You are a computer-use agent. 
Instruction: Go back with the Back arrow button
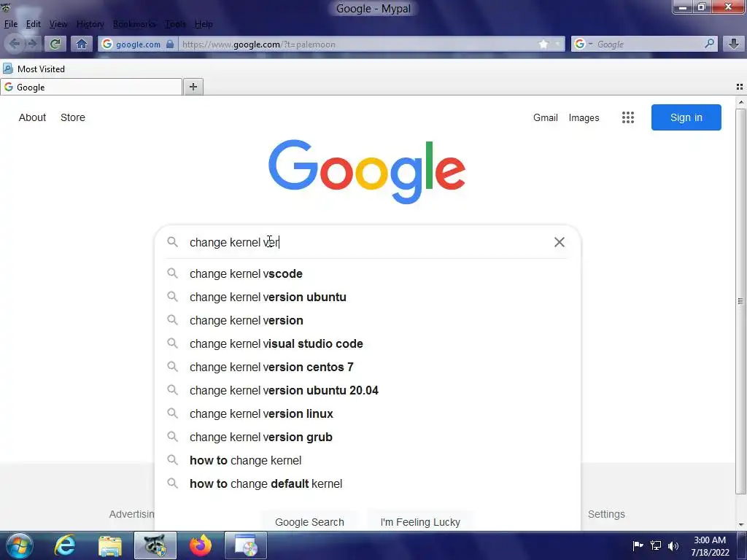[15, 44]
